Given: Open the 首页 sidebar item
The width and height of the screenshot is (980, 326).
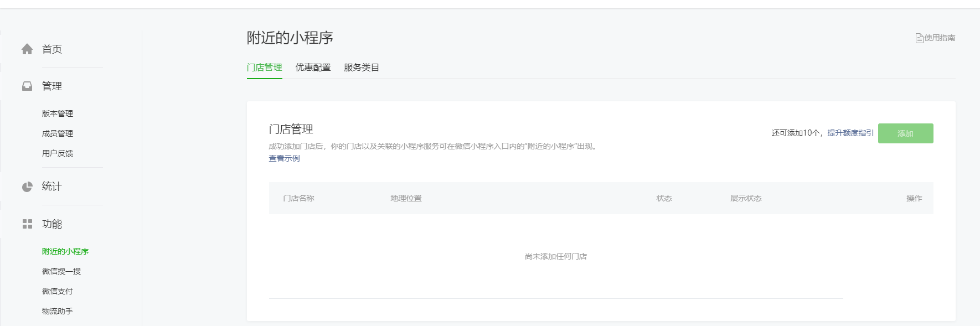Looking at the screenshot, I should pos(52,49).
